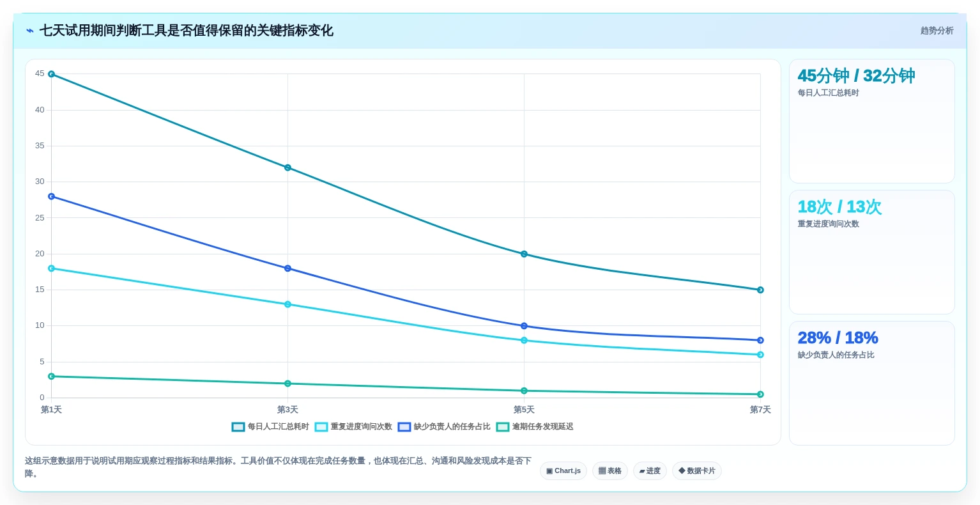This screenshot has width=980, height=505.
Task: Click the 表格 tag chip
Action: (x=610, y=471)
